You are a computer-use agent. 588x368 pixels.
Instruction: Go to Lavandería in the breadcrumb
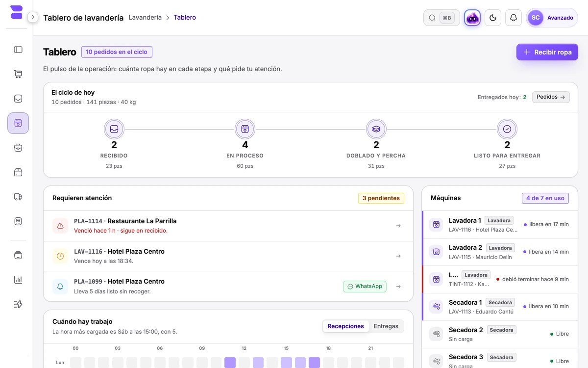tap(145, 17)
